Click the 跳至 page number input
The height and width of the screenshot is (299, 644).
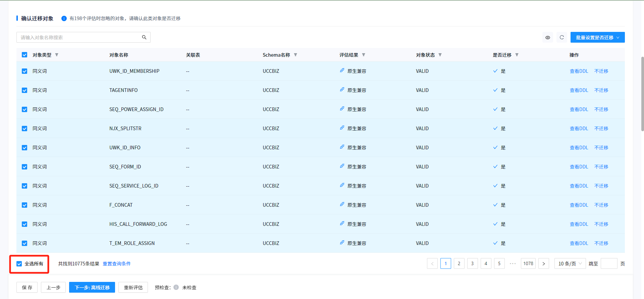click(609, 263)
